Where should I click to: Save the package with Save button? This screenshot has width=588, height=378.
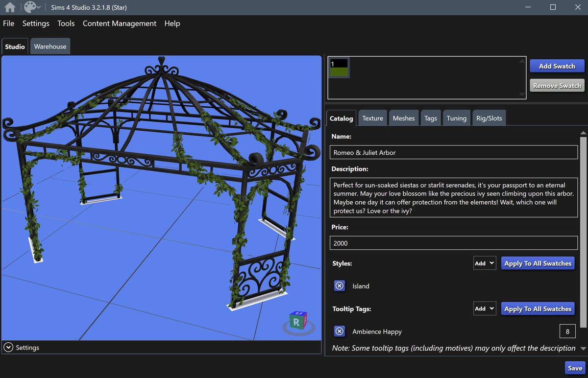[575, 368]
